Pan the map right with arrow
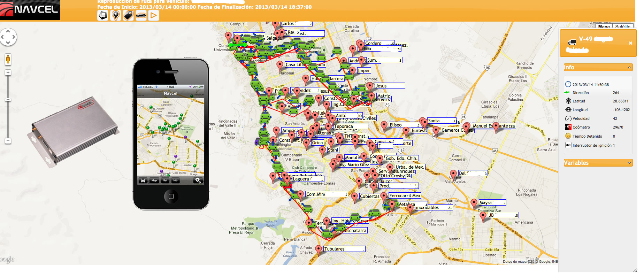The width and height of the screenshot is (644, 277). point(14,37)
